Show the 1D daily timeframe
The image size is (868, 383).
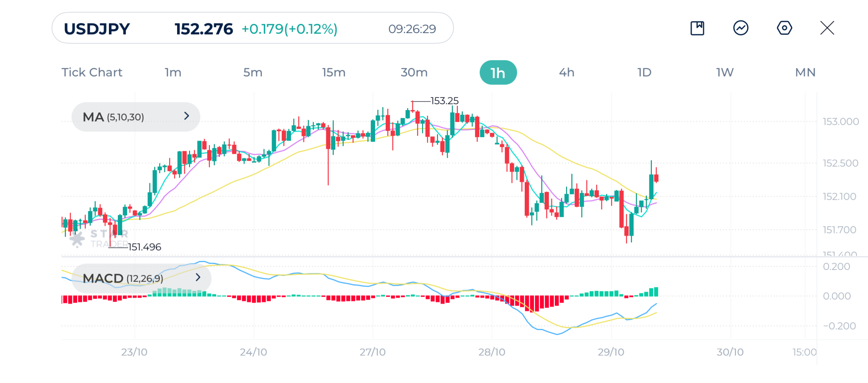644,72
